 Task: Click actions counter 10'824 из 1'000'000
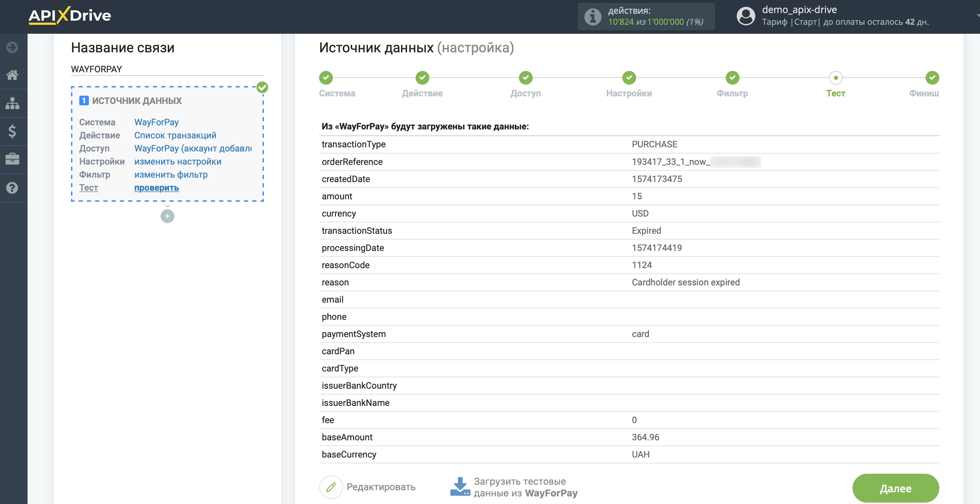655,22
